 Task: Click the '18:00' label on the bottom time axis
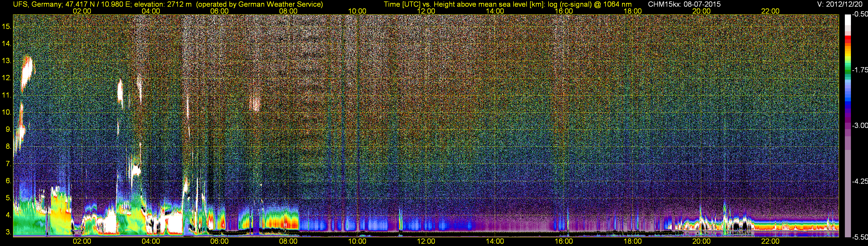[x=632, y=241]
